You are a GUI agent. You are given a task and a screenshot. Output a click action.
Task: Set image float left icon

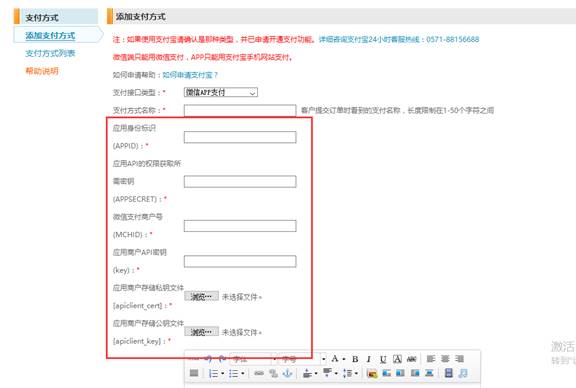click(x=400, y=373)
